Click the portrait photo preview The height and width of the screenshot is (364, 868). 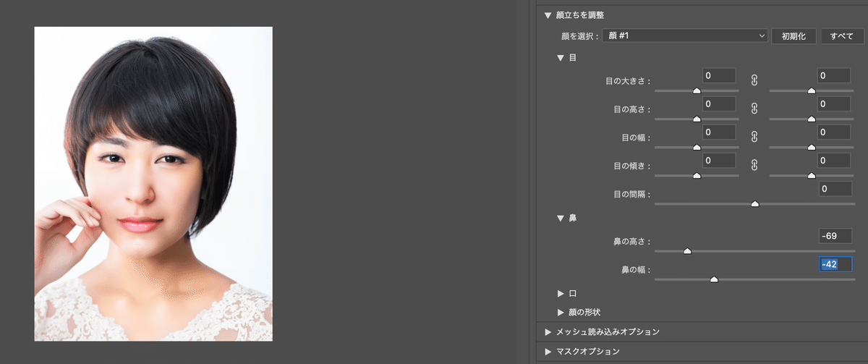tap(153, 184)
